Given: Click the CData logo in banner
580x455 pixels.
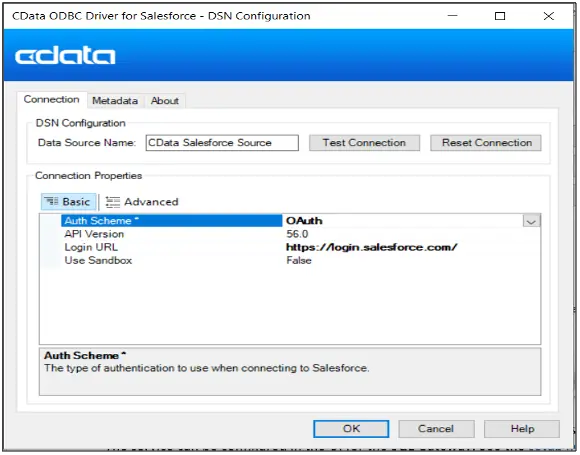Looking at the screenshot, I should (x=65, y=55).
